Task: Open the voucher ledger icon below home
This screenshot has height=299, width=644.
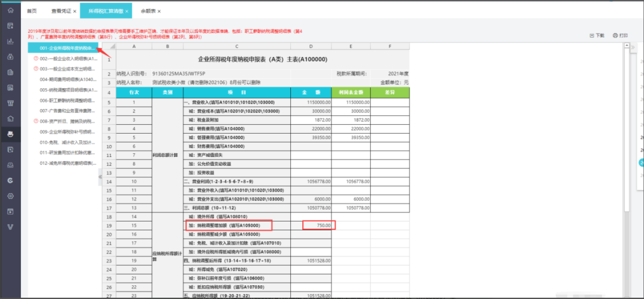Action: click(x=10, y=26)
